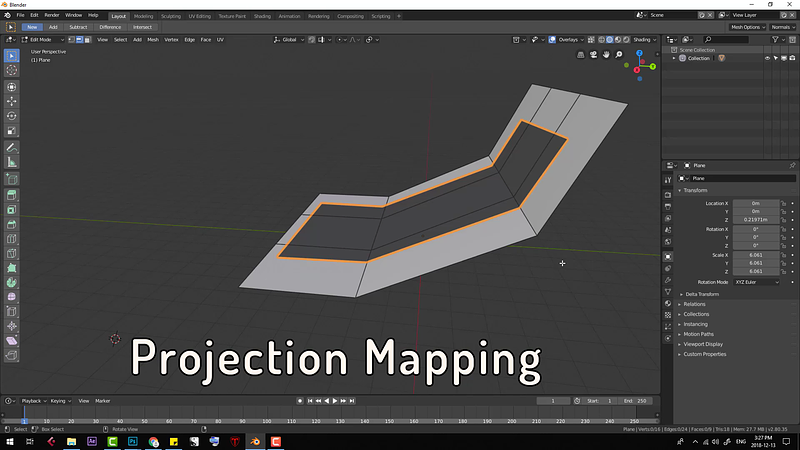
Task: Select the Measure ruler tool
Action: 12,163
